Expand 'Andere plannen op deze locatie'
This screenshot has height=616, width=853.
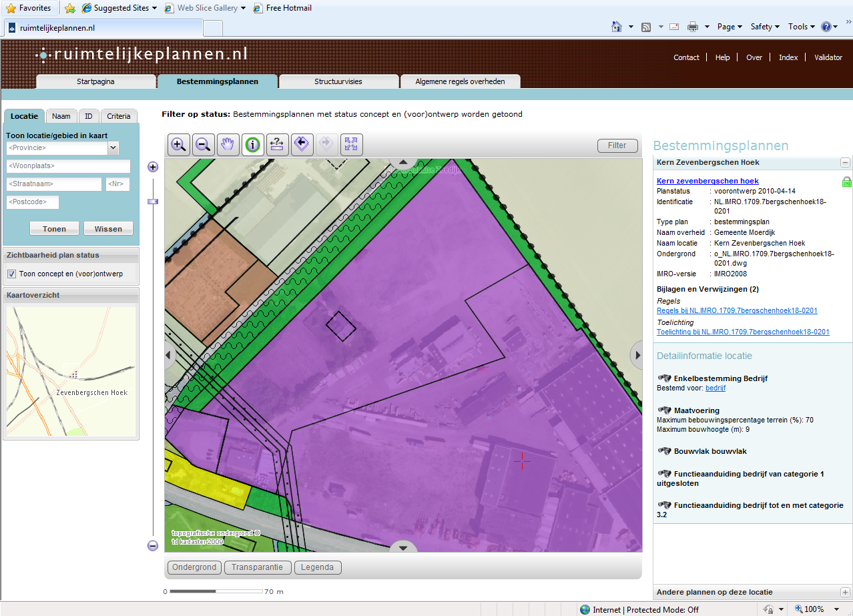(x=845, y=593)
